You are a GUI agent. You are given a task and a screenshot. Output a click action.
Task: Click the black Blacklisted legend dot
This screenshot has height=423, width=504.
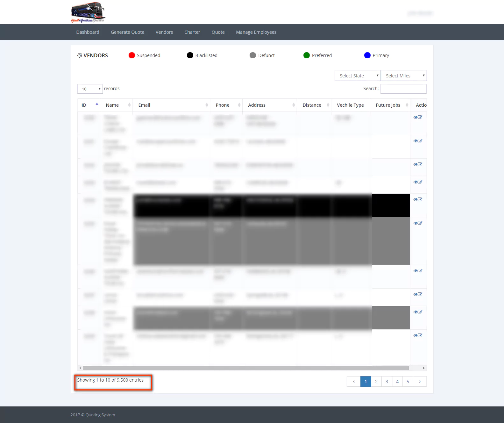coord(190,55)
